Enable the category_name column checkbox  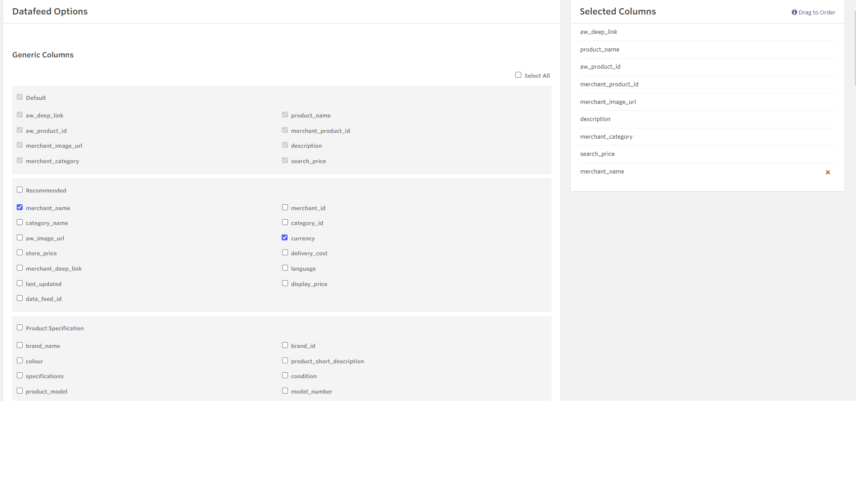19,222
